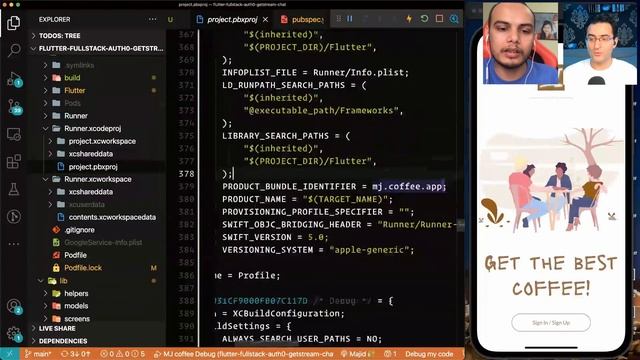This screenshot has width=640, height=360.
Task: Synchronize changes in status bar
Action: (75, 354)
